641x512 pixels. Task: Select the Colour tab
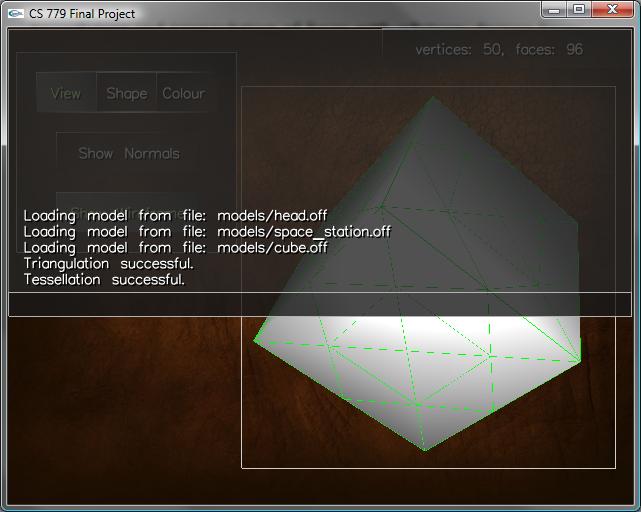point(184,93)
